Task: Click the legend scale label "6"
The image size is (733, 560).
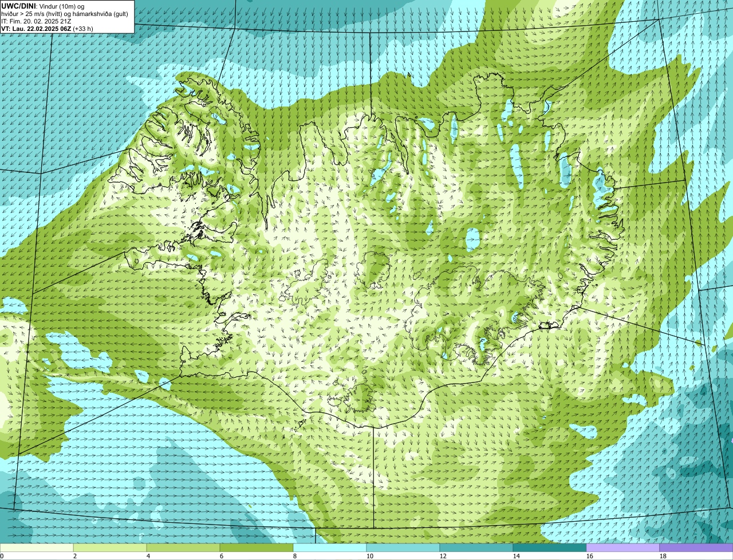Action: (222, 556)
